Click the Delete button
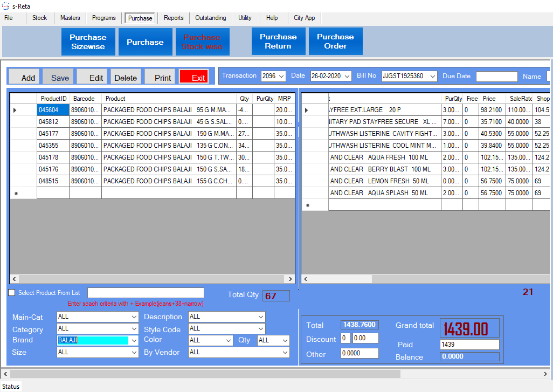Image resolution: width=553 pixels, height=392 pixels. [x=126, y=77]
